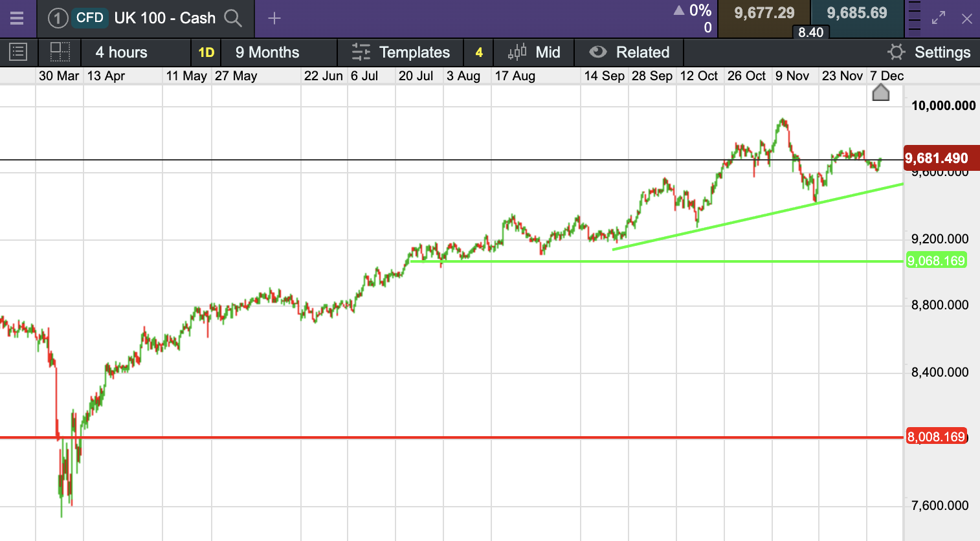The image size is (980, 541).
Task: Click the sell price 9,677.29
Action: pos(764,13)
